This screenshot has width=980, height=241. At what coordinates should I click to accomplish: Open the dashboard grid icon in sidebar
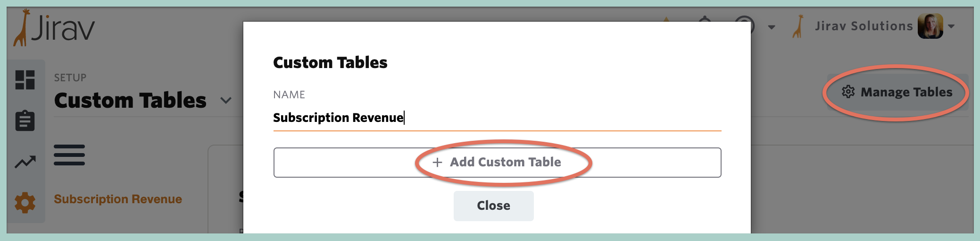coord(25,80)
